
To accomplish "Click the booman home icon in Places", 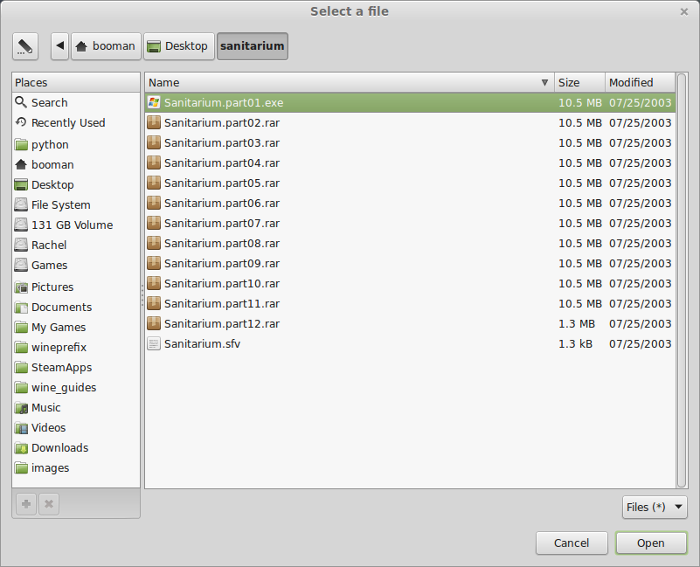I will (x=21, y=165).
